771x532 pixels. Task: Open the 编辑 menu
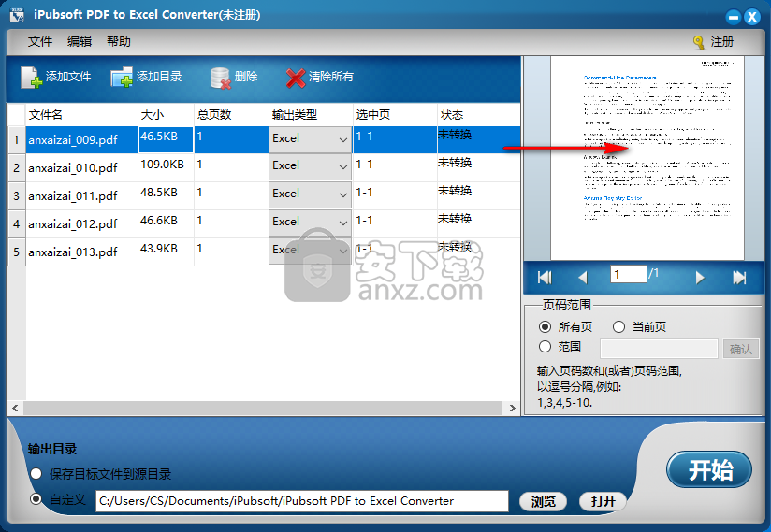[x=80, y=42]
